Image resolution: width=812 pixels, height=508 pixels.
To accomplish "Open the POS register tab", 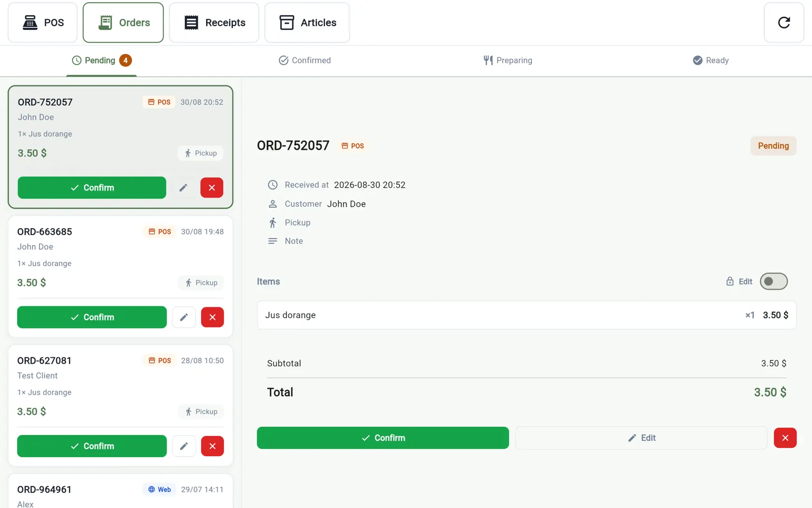I will point(43,22).
